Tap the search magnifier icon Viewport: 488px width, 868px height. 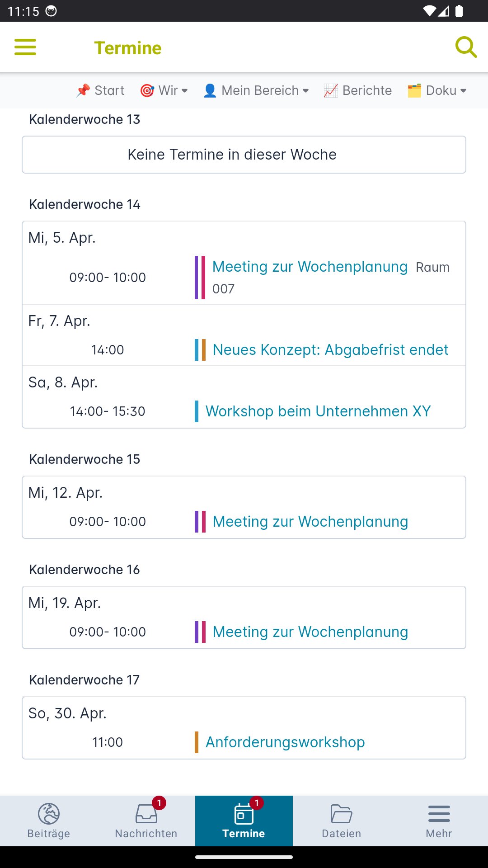[x=466, y=47]
